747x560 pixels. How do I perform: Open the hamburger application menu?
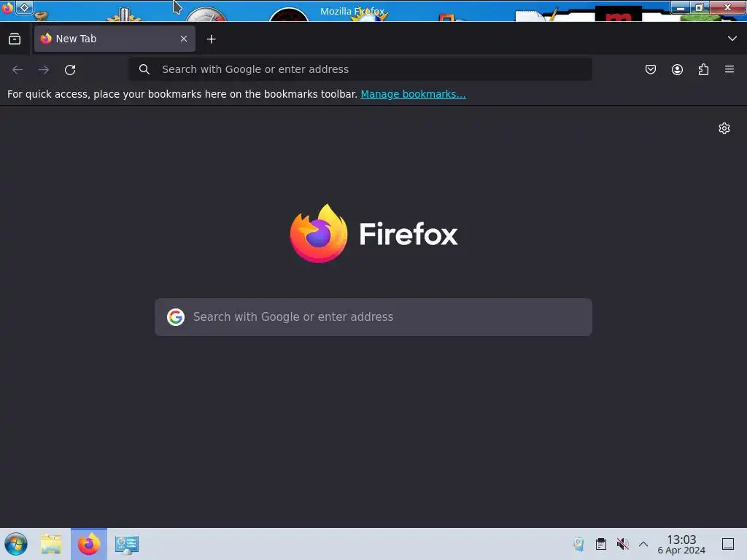(x=729, y=69)
